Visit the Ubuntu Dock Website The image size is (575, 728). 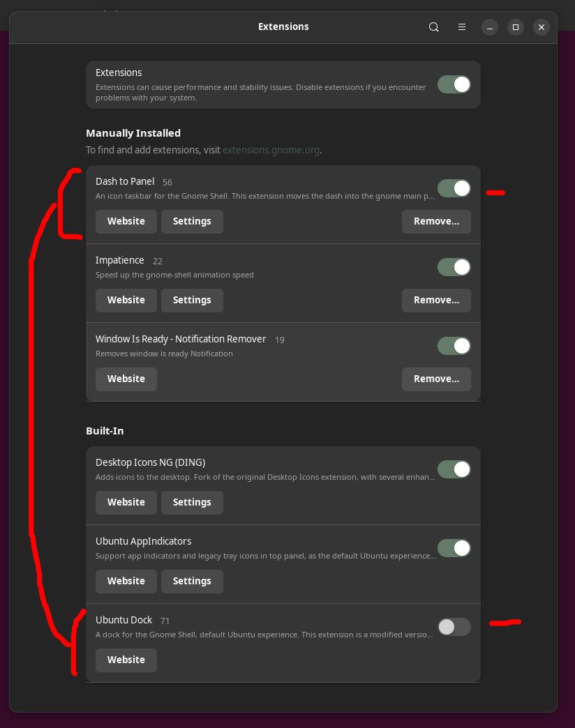pos(126,660)
